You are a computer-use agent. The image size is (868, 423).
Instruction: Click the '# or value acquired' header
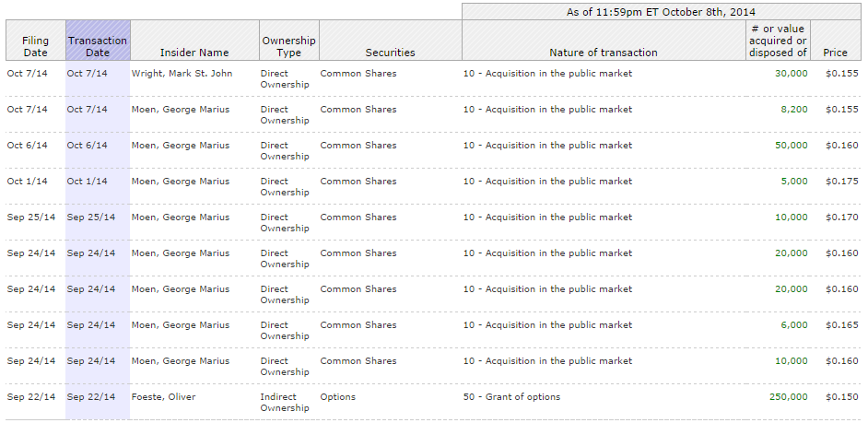(x=778, y=41)
